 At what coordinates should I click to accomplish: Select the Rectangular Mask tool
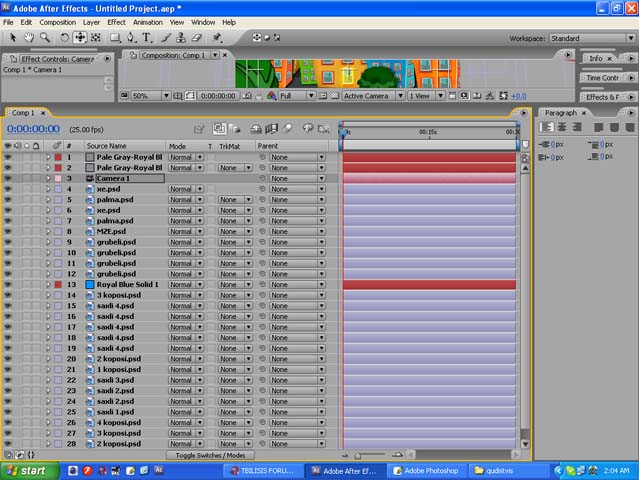click(116, 38)
